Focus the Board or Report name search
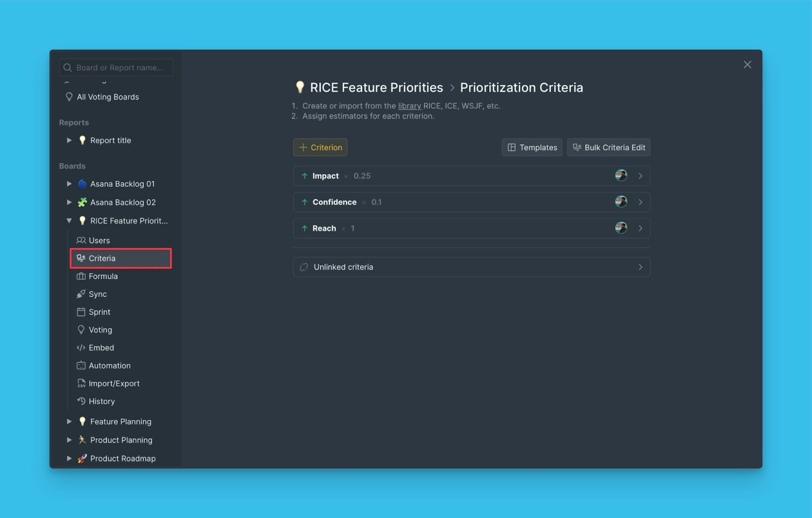The image size is (812, 518). (120, 68)
